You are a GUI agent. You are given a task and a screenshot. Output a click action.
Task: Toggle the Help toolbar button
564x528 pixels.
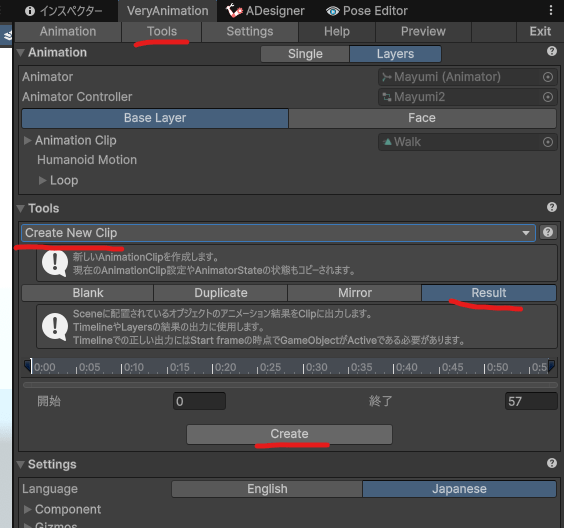[x=337, y=32]
